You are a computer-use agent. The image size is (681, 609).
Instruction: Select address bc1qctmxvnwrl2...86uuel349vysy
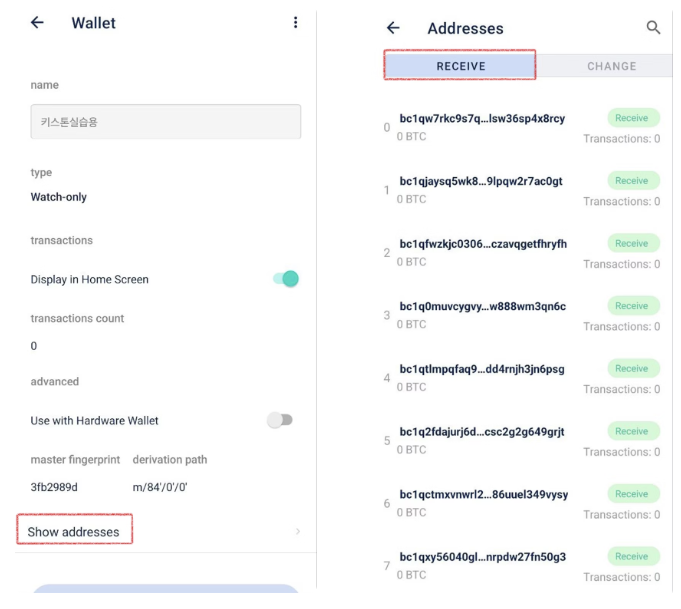coord(484,494)
